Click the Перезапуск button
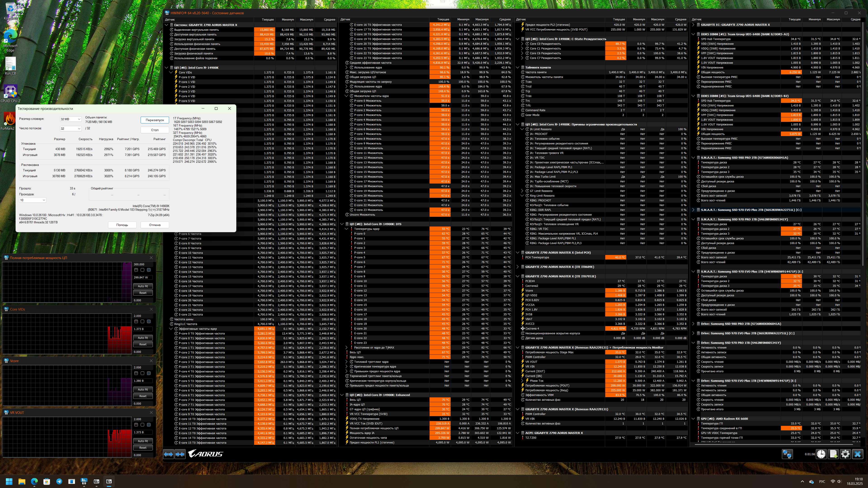Screen dimensions: 868x488 click(x=155, y=120)
